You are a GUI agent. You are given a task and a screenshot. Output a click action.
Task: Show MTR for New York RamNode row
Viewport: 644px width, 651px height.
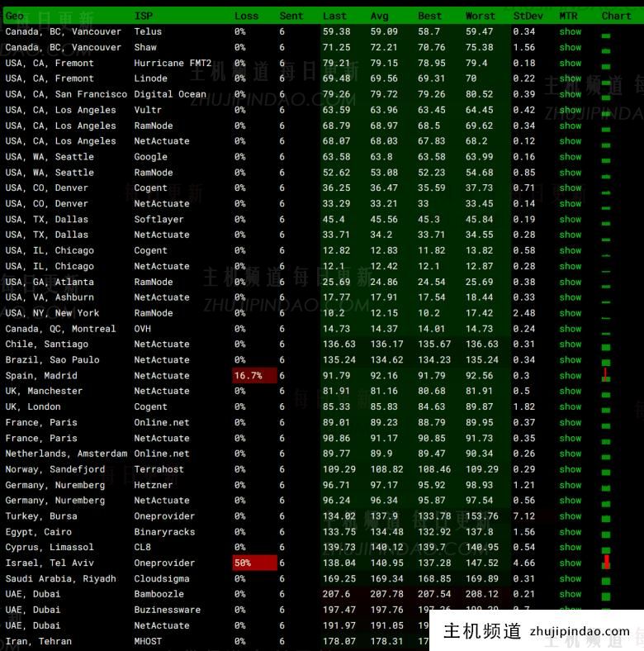(571, 313)
